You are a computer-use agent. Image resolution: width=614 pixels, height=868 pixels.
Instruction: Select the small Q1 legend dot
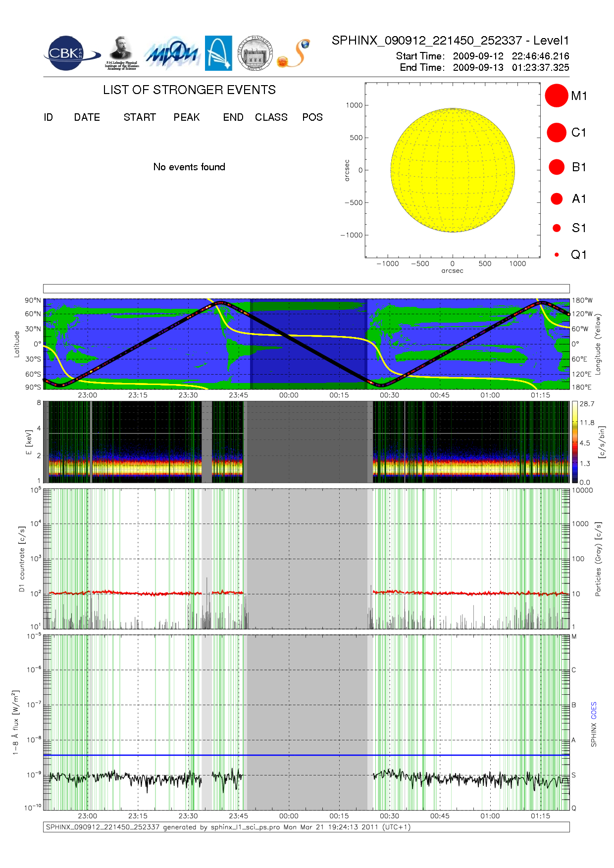557,255
